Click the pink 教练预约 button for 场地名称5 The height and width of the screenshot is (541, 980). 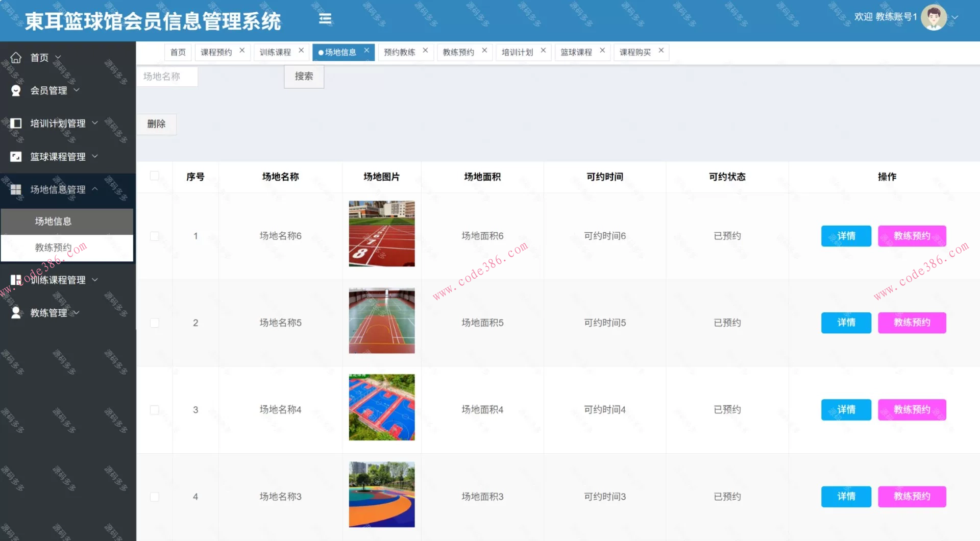(x=912, y=323)
